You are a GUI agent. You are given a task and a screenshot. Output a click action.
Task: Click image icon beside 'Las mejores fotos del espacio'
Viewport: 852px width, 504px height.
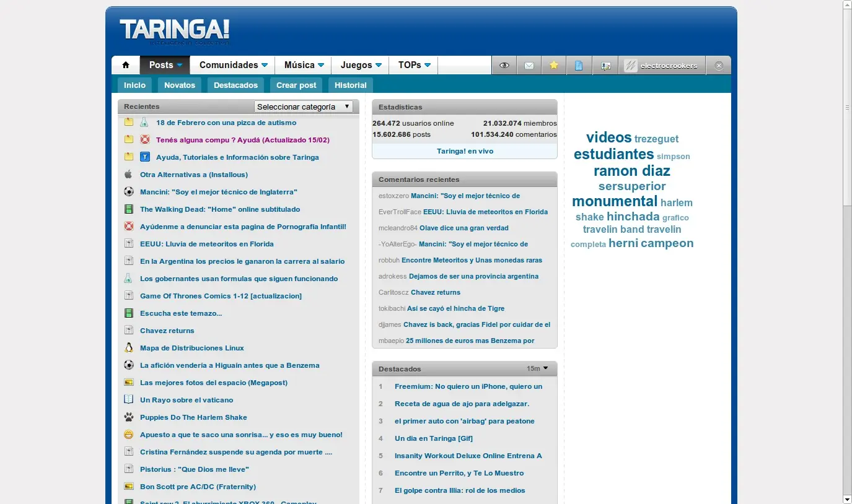pyautogui.click(x=129, y=383)
